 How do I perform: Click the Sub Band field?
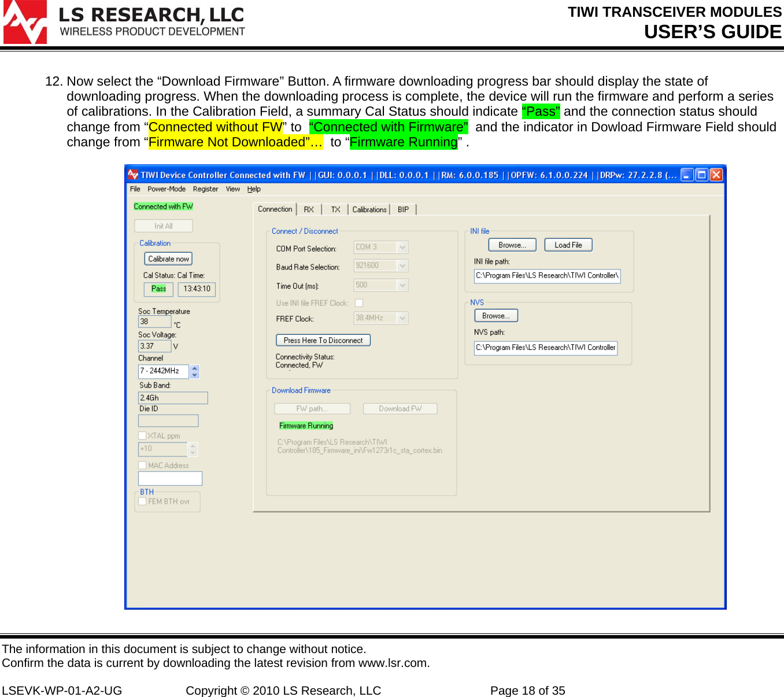click(x=173, y=398)
